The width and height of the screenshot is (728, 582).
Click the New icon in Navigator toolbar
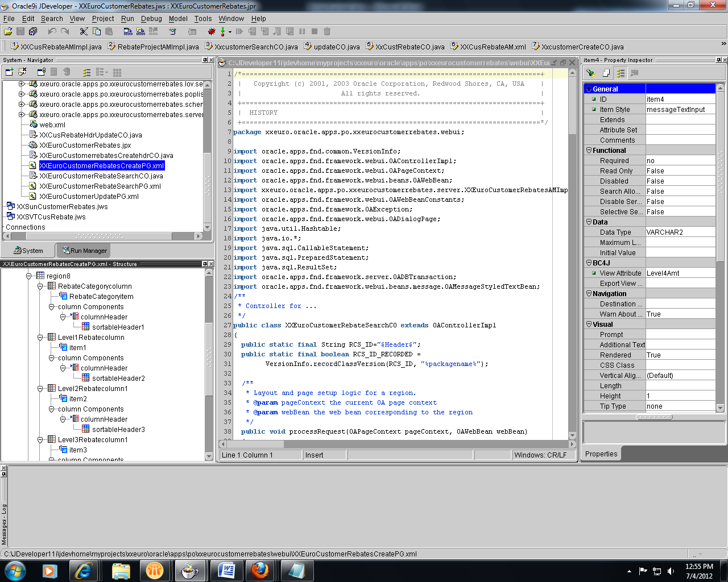pyautogui.click(x=9, y=72)
